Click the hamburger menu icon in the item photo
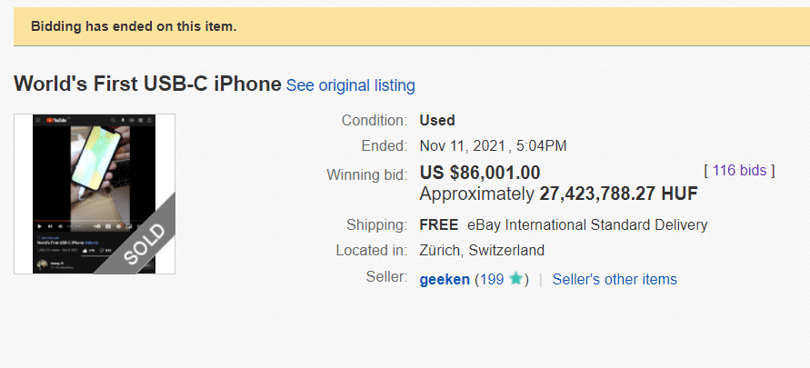Screen dimensions: 810x368 (x=38, y=120)
